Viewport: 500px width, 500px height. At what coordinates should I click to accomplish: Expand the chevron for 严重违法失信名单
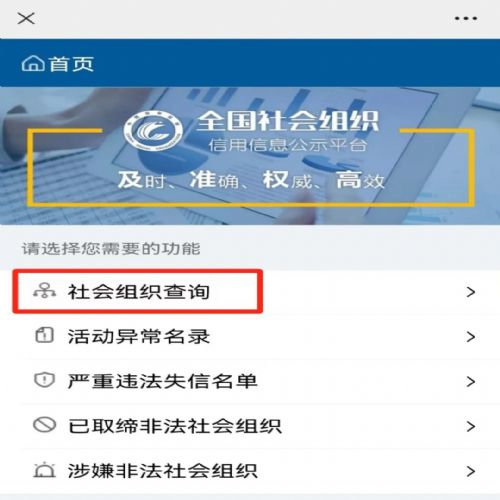(x=471, y=381)
